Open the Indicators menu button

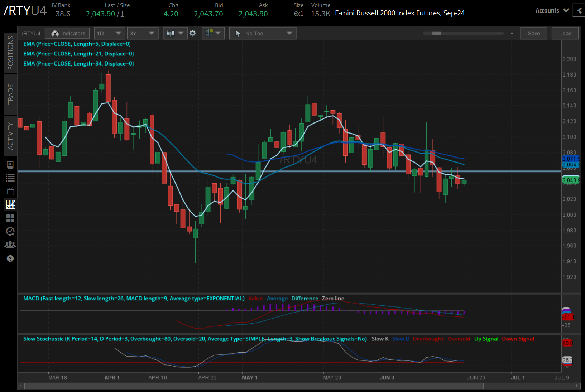(x=68, y=33)
